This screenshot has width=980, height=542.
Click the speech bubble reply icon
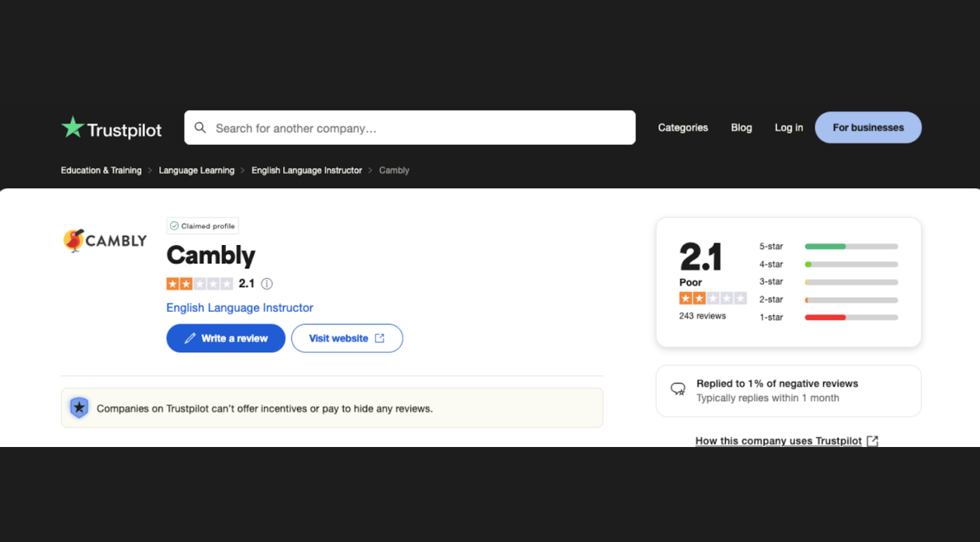tap(678, 389)
